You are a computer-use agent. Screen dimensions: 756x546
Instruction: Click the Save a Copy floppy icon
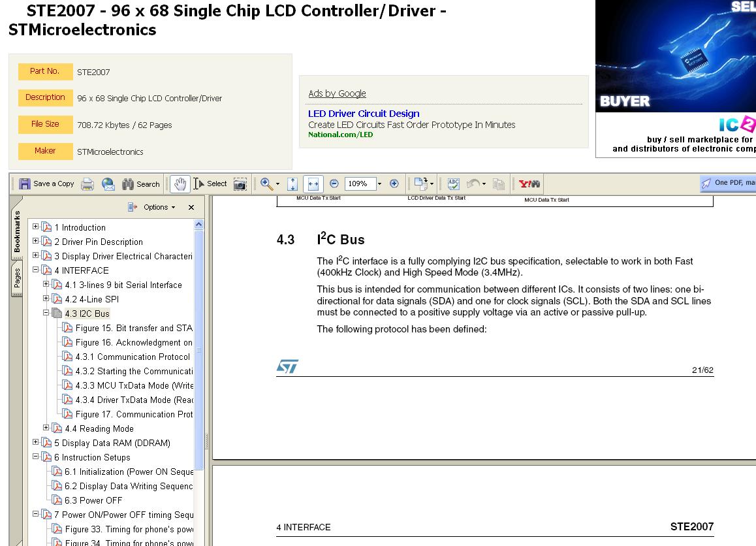25,184
